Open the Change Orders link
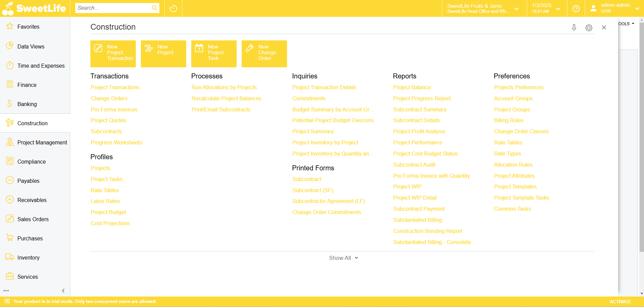The width and height of the screenshot is (644, 307). pyautogui.click(x=109, y=98)
